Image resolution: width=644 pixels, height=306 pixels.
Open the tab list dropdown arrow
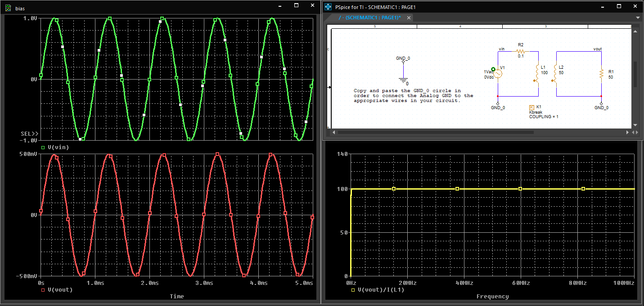click(x=638, y=18)
